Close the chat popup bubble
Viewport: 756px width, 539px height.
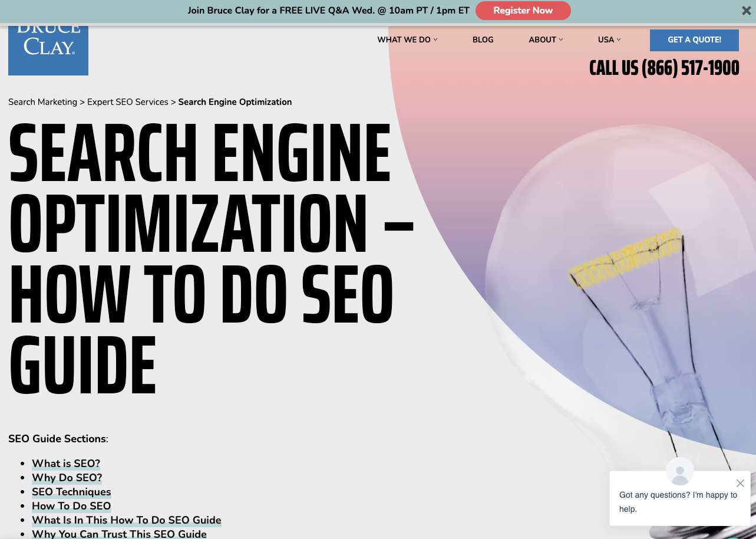coord(741,483)
